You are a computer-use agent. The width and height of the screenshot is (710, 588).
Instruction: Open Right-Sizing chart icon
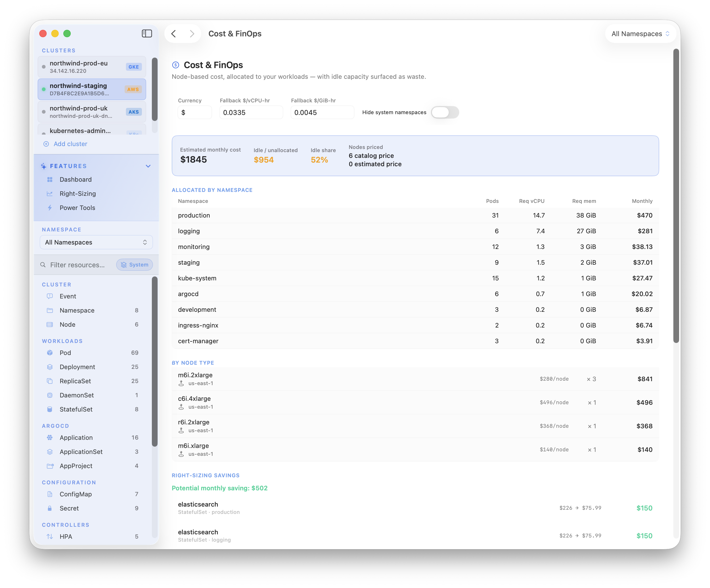(x=50, y=194)
